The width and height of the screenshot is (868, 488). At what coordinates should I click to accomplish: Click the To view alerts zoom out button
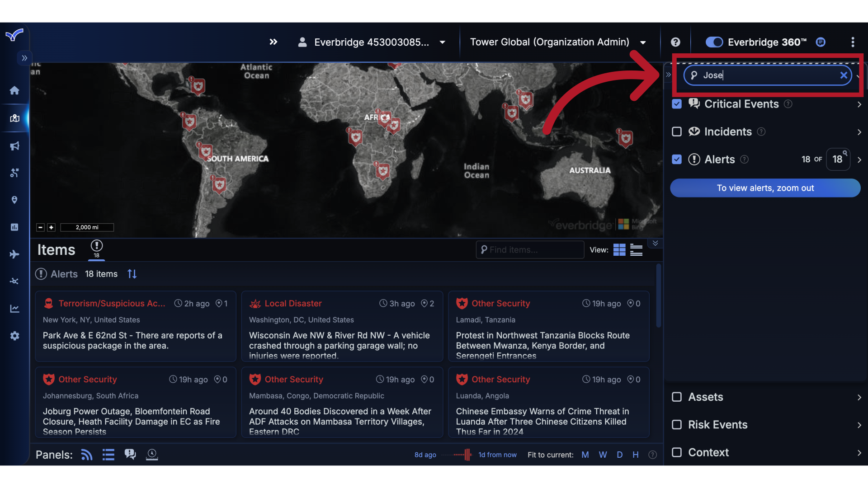(x=765, y=188)
